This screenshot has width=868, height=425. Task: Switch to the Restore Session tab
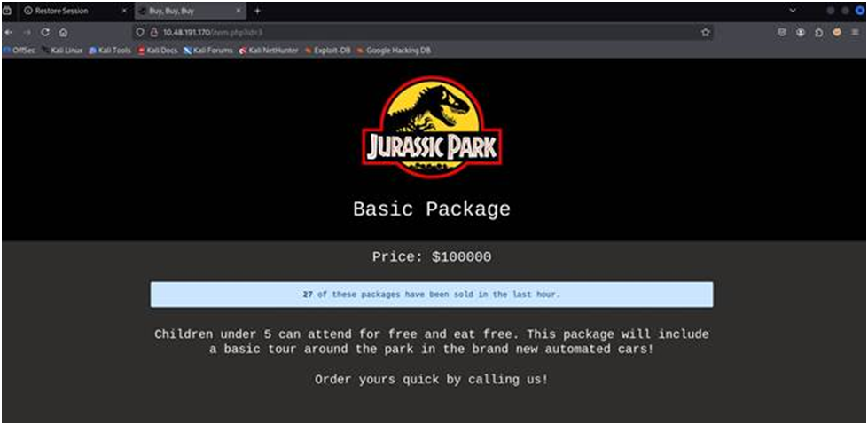[x=76, y=11]
